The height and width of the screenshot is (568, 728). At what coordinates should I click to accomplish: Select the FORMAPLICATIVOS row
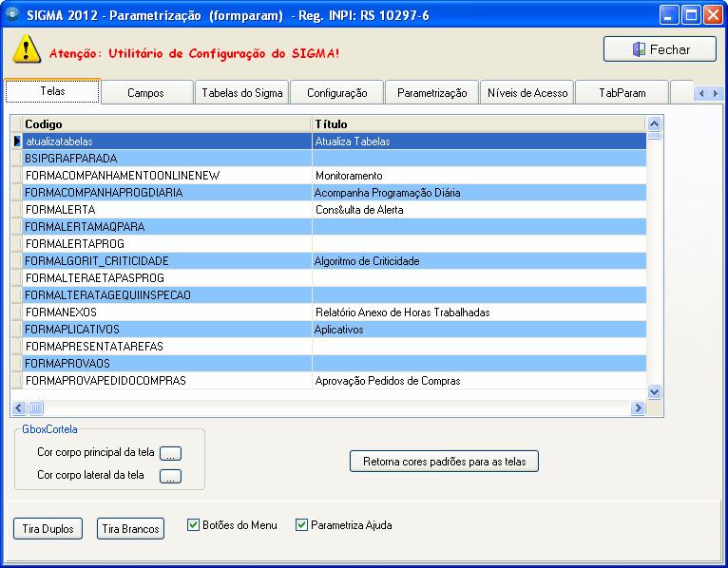[329, 330]
